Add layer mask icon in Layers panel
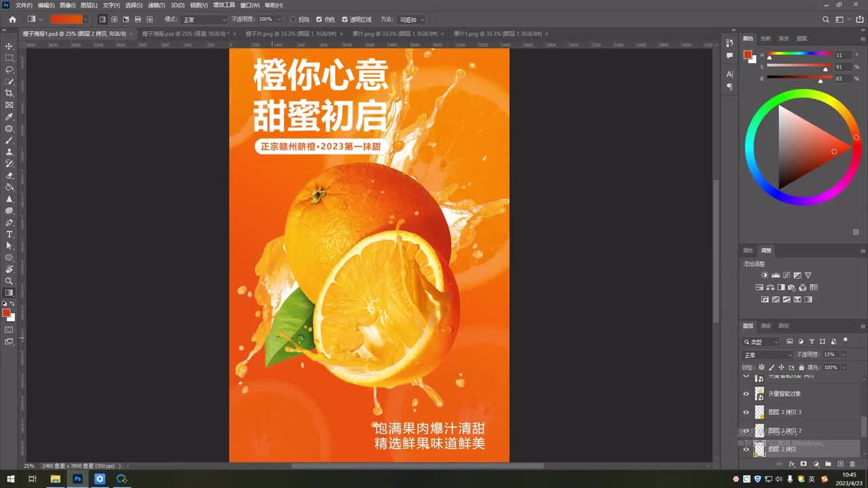 click(x=804, y=464)
